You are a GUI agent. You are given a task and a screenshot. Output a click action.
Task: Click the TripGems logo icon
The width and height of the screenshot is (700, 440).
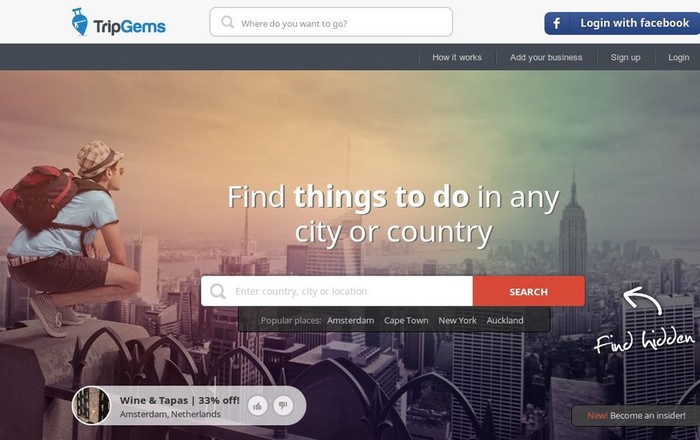(x=80, y=22)
